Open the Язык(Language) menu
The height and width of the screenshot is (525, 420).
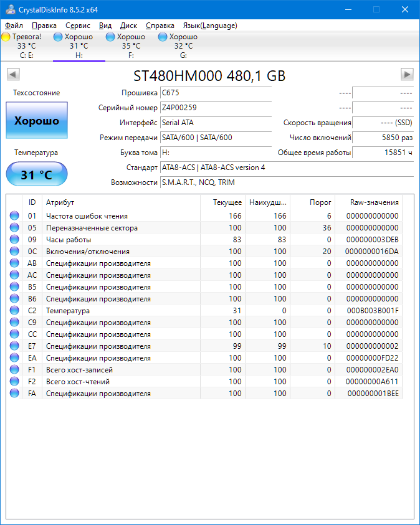[210, 26]
